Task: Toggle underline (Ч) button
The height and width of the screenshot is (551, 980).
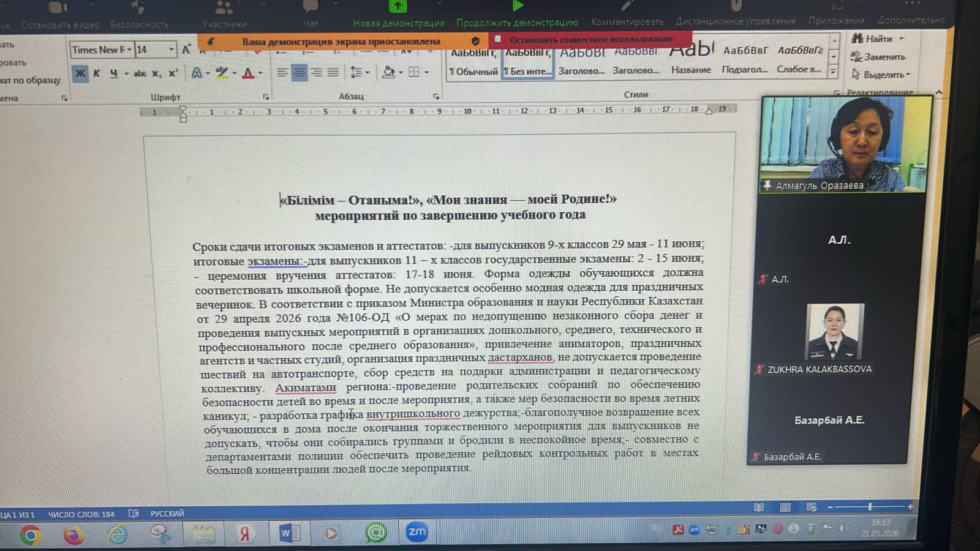Action: pos(114,73)
